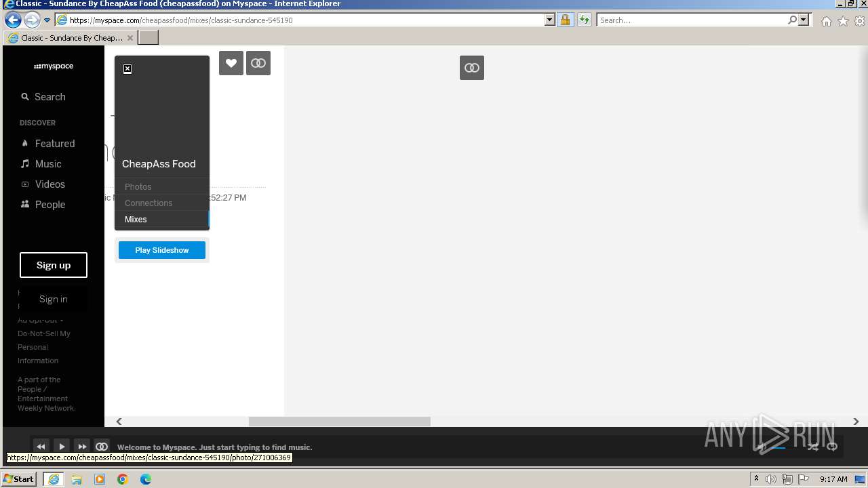Viewport: 868px width, 488px height.
Task: Show hidden system tray icons
Action: pos(756,479)
